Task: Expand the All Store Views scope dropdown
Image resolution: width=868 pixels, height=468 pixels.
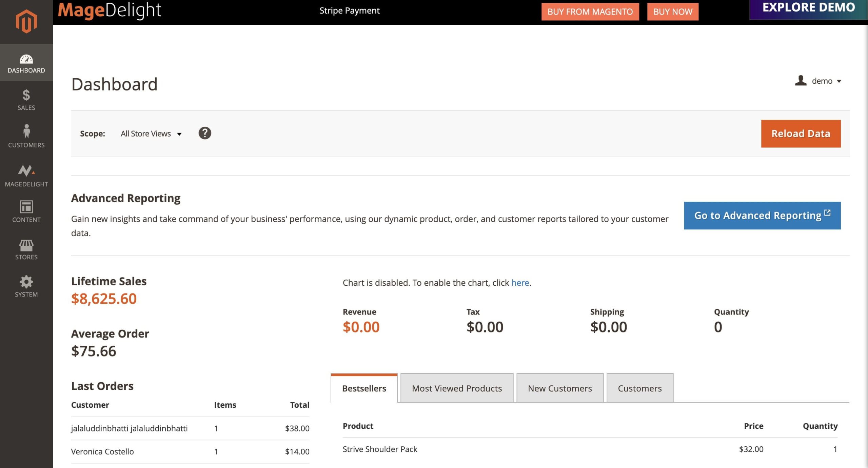Action: point(151,134)
